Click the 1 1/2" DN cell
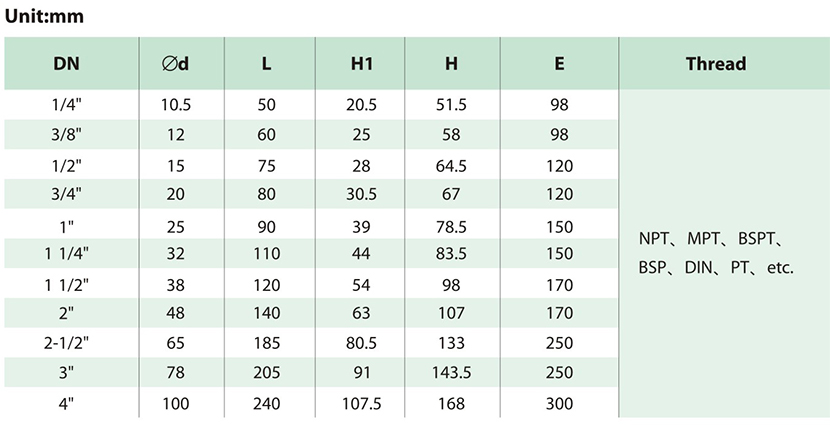This screenshot has height=432, width=830. tap(66, 283)
